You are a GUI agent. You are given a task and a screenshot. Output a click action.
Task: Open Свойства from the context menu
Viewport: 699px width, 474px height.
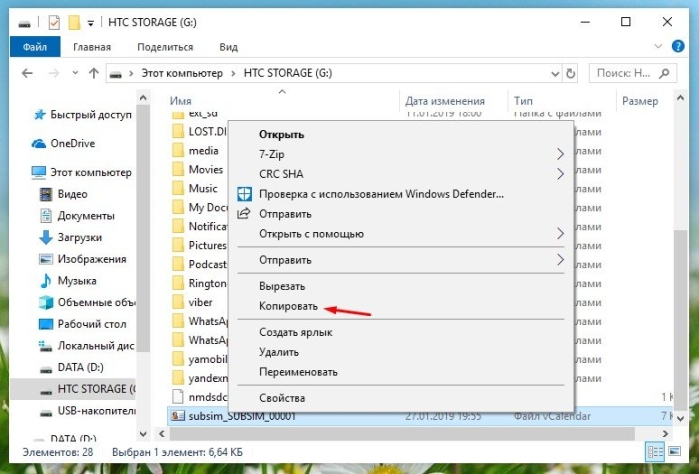point(282,398)
